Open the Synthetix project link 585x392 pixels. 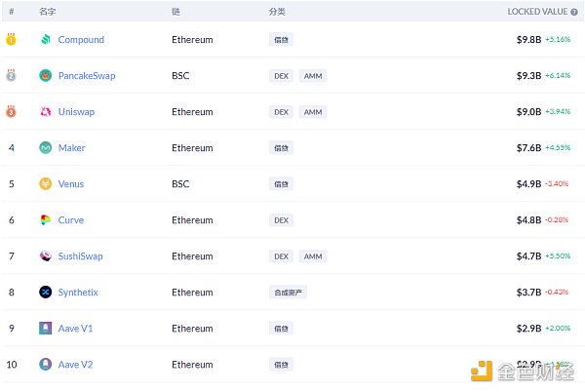tap(78, 293)
